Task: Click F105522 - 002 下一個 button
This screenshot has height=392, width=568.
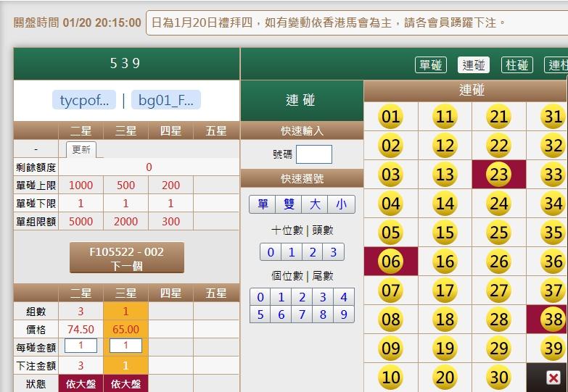Action: click(x=127, y=258)
